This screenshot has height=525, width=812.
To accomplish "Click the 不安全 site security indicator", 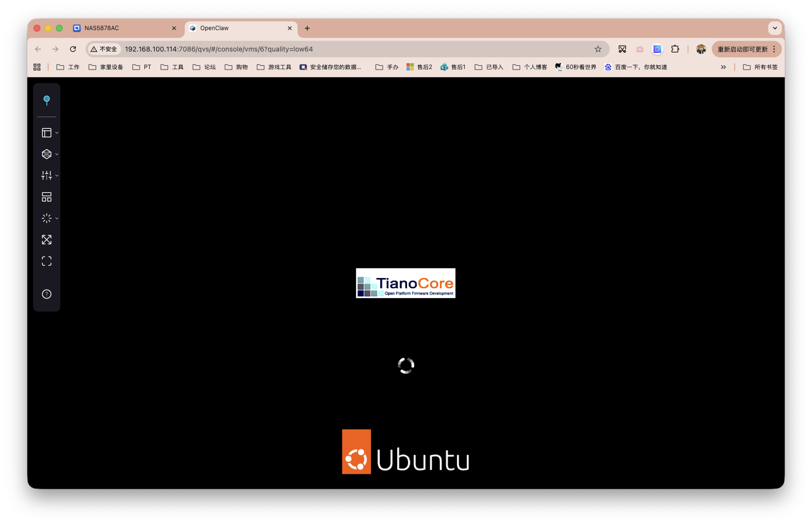I will pos(104,49).
